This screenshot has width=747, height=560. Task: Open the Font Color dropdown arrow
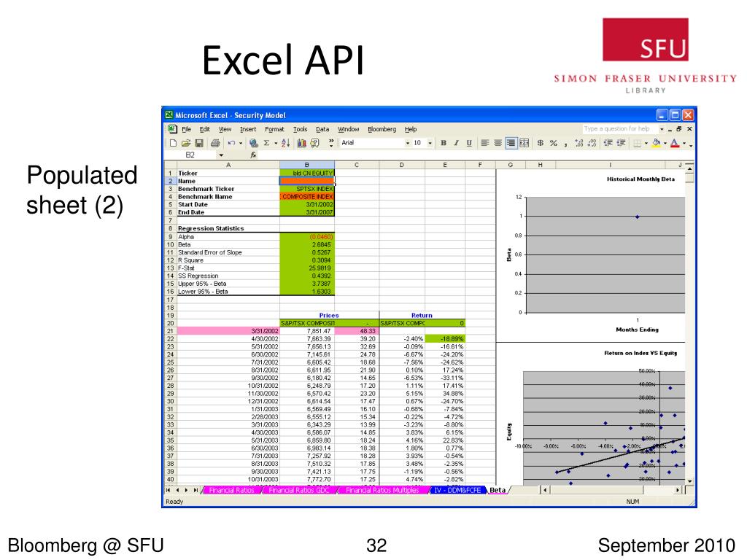(684, 143)
